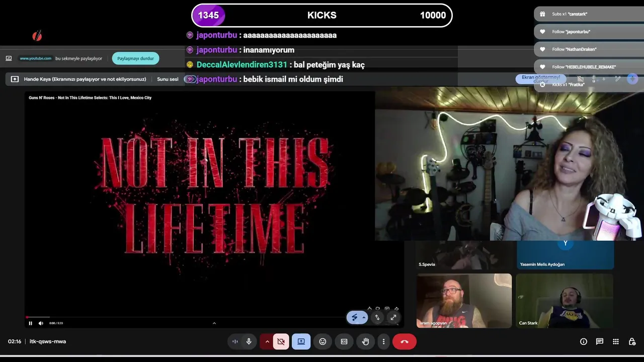This screenshot has width=644, height=362.
Task: Click www.youtube.com tab link
Action: coord(36,58)
